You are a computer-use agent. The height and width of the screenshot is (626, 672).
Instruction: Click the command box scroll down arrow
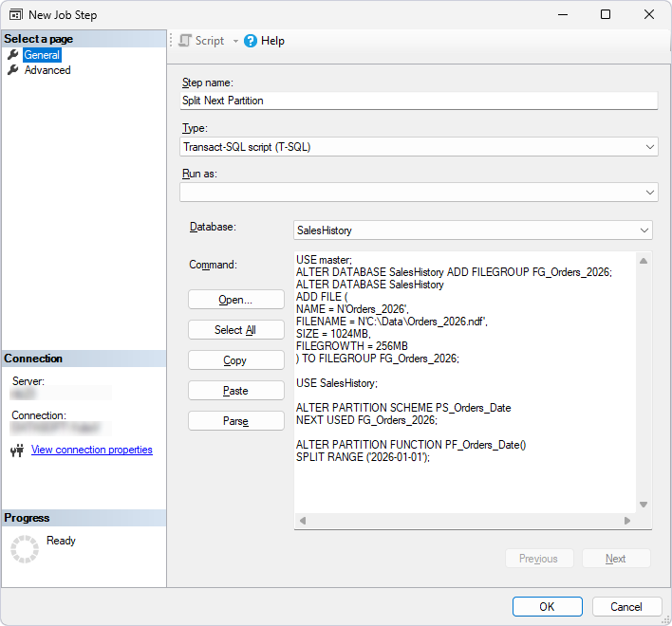coord(644,505)
